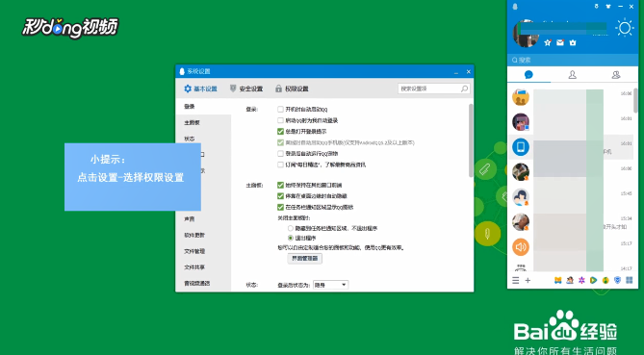Uncheck show QQ icon in taskbar area checkbox

pos(280,207)
